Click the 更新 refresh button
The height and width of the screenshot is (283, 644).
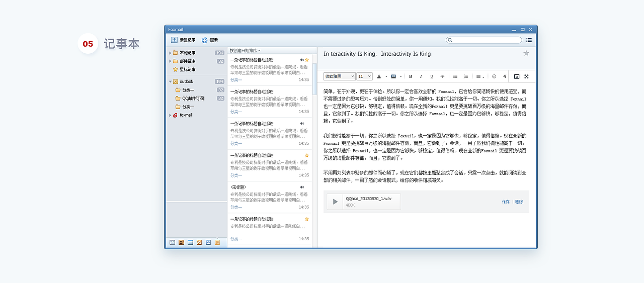coord(210,40)
